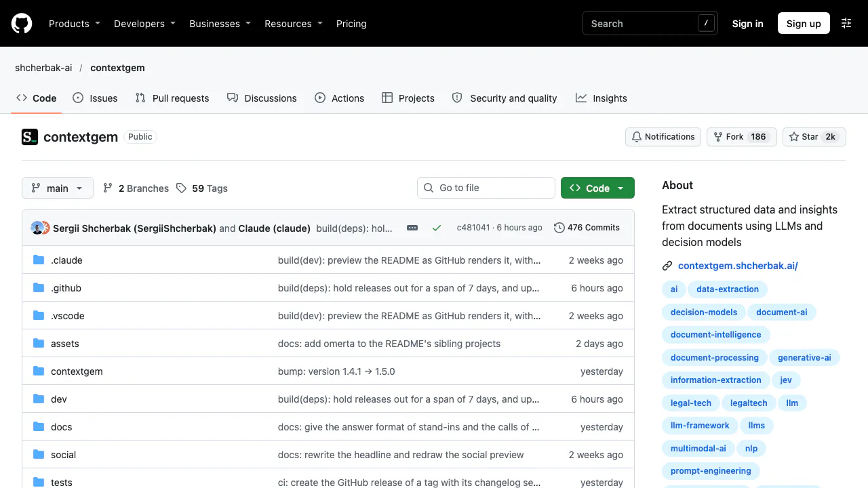The height and width of the screenshot is (488, 868).
Task: Switch to the Projects tab
Action: [x=408, y=98]
